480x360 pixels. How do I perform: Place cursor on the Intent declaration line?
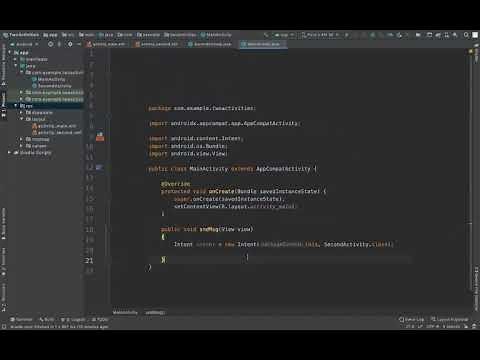pos(283,244)
